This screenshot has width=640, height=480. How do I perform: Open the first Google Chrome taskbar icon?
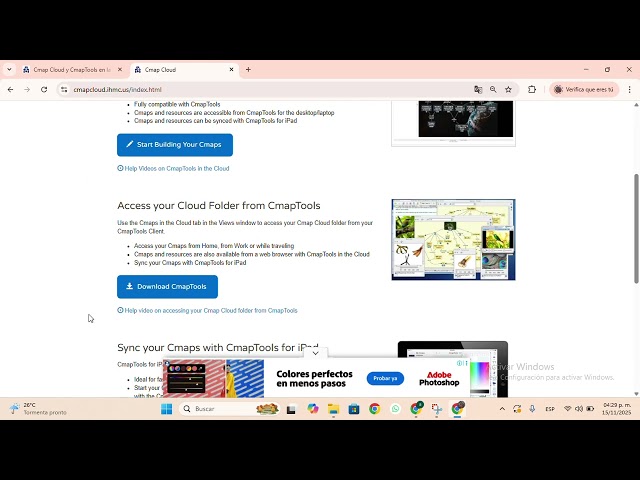(x=375, y=409)
